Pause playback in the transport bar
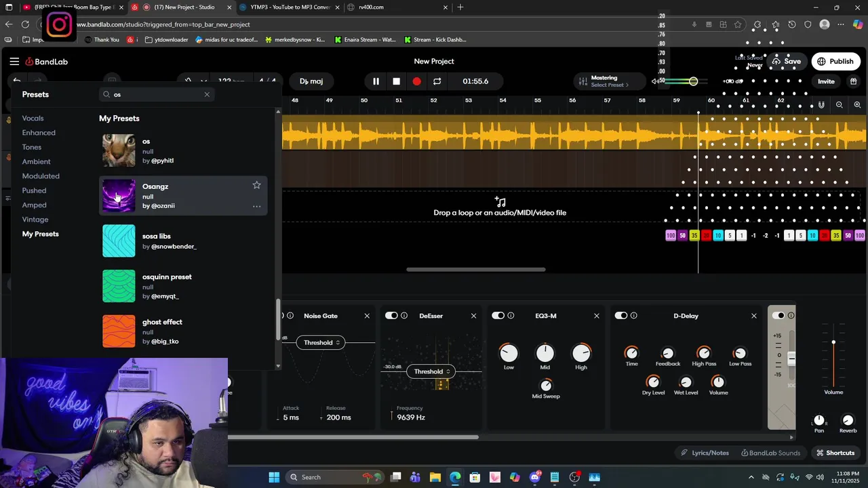868x488 pixels. click(376, 81)
